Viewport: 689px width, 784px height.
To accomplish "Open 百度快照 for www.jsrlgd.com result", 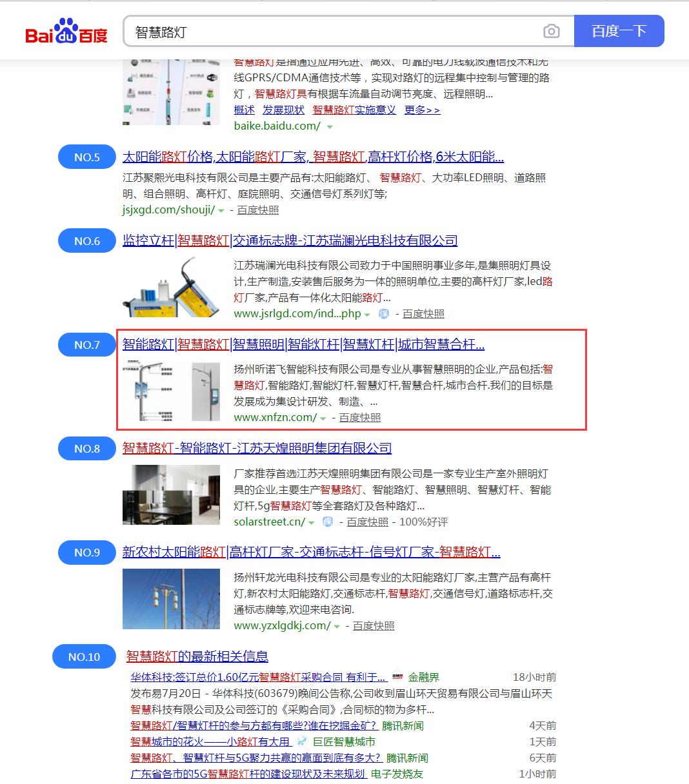I will tap(423, 313).
